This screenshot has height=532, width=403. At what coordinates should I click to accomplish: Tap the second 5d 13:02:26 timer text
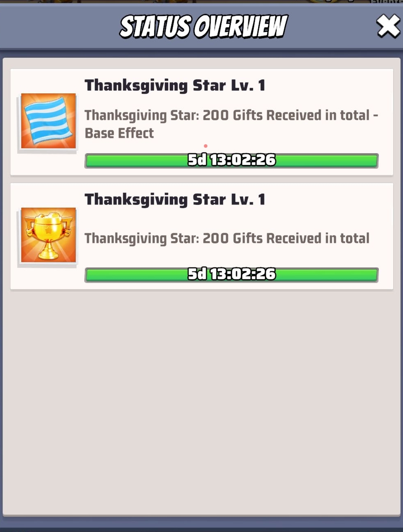232,274
